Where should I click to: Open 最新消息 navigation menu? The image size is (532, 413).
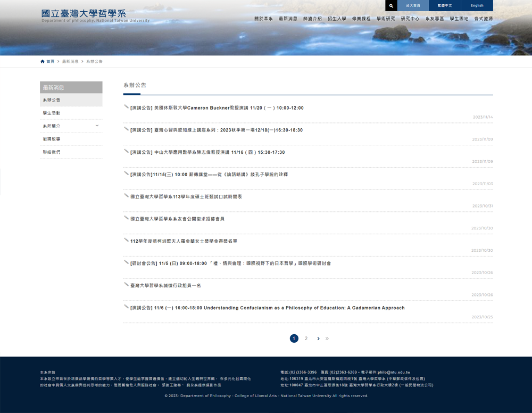click(x=288, y=19)
